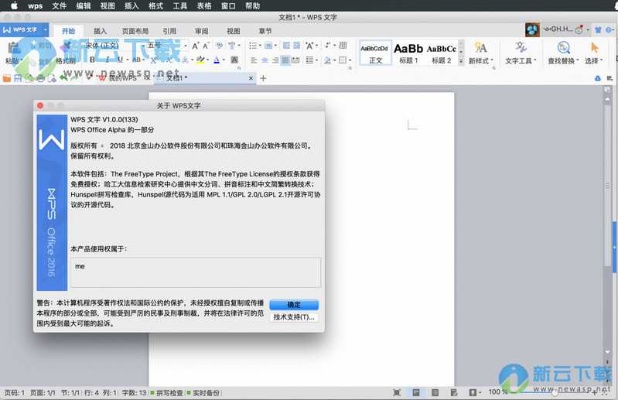Open the 页面布局 ribbon tab
The width and height of the screenshot is (618, 400).
click(135, 31)
